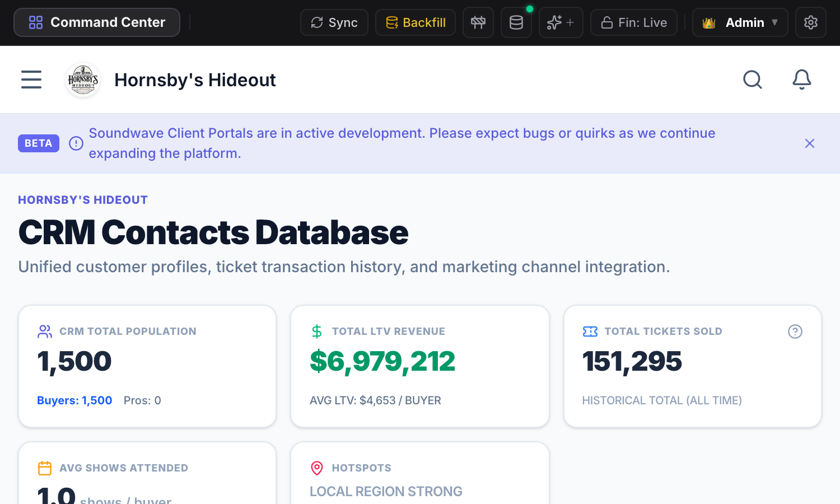Click the AVG SHOWS ATTENDED label
840x504 pixels.
point(124,468)
